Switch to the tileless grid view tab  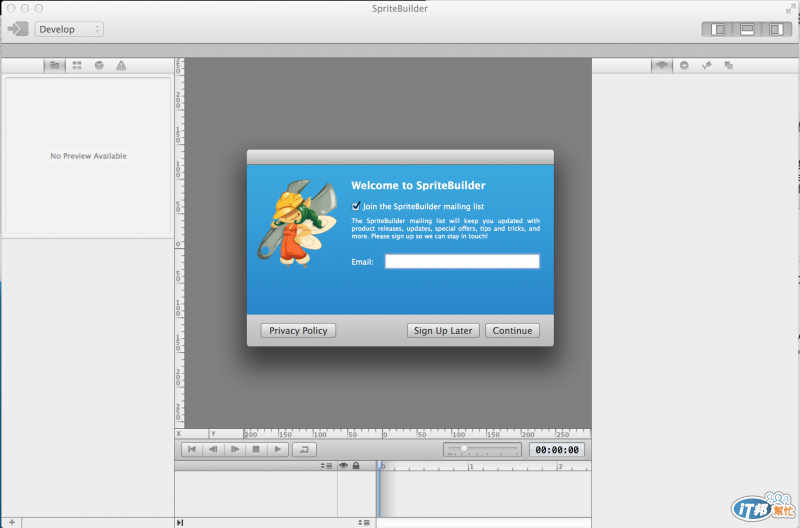pos(77,65)
